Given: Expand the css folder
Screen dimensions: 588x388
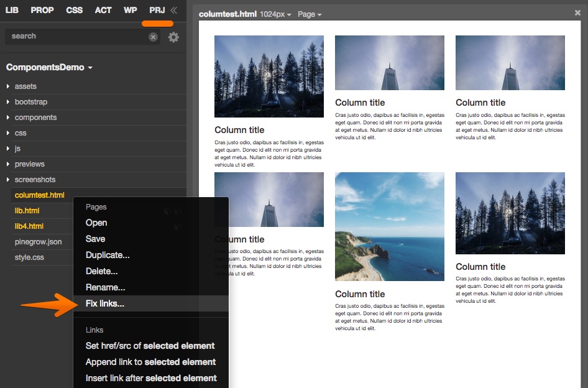Looking at the screenshot, I should pyautogui.click(x=8, y=133).
